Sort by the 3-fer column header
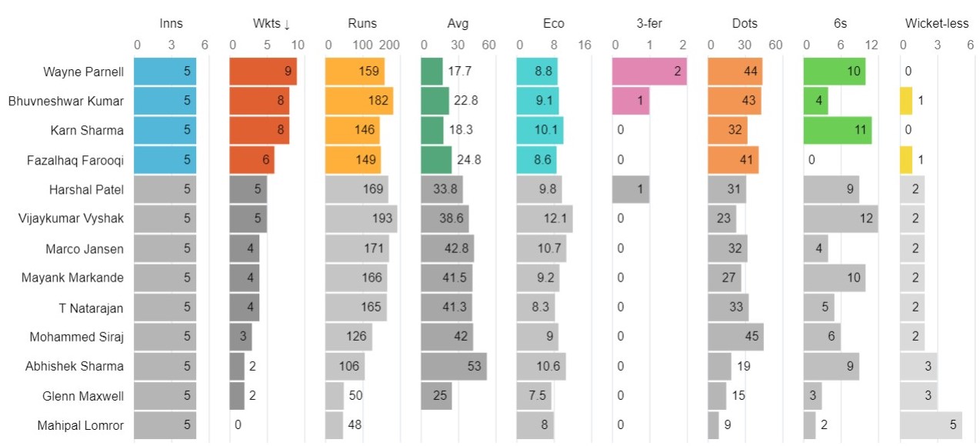Image resolution: width=980 pixels, height=446 pixels. (649, 24)
